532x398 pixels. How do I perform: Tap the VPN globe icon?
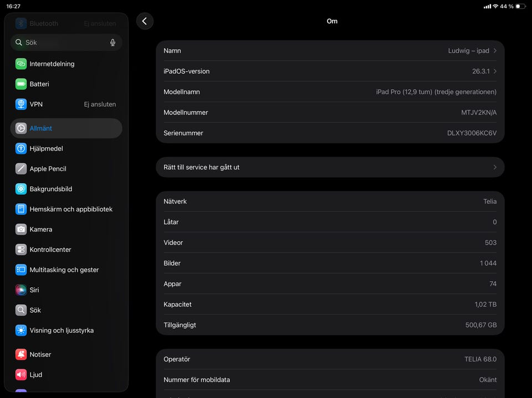point(21,104)
